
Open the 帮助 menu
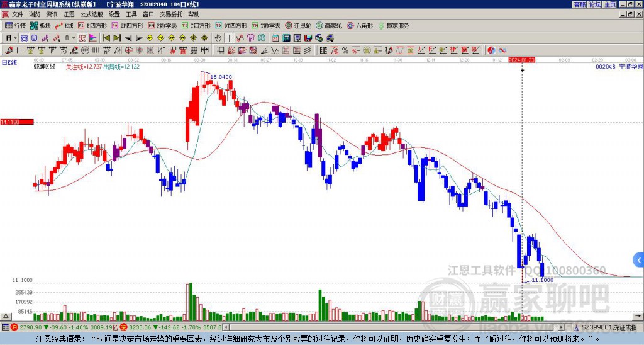pyautogui.click(x=194, y=14)
